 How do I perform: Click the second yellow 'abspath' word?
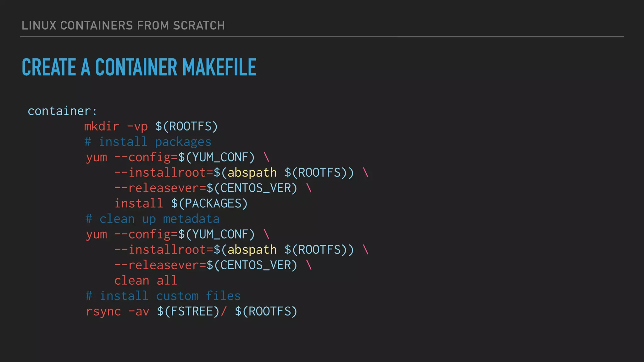(252, 250)
